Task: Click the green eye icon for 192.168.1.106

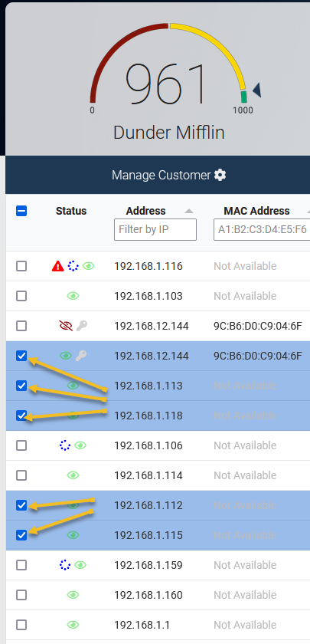Action: tap(80, 445)
